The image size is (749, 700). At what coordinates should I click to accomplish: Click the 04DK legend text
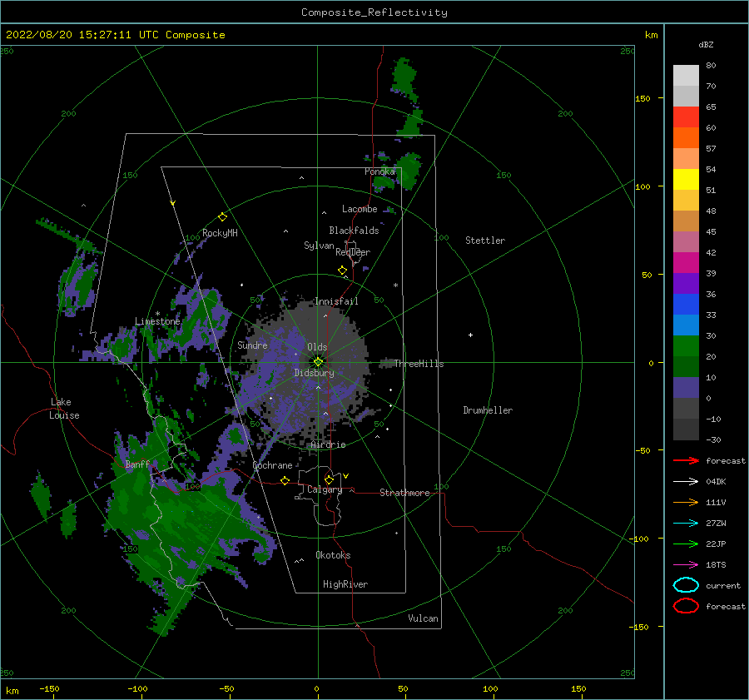[716, 482]
